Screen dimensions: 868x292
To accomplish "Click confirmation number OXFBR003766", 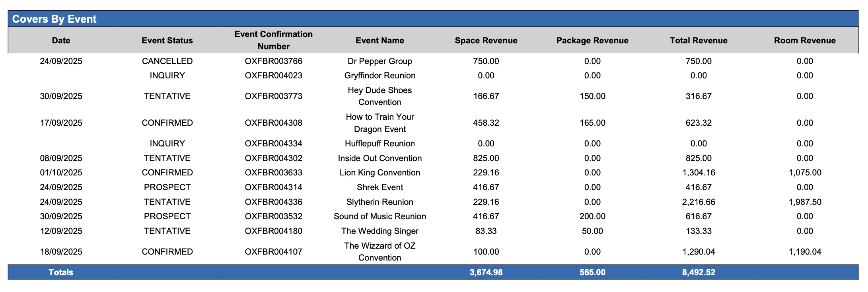I will pyautogui.click(x=273, y=61).
